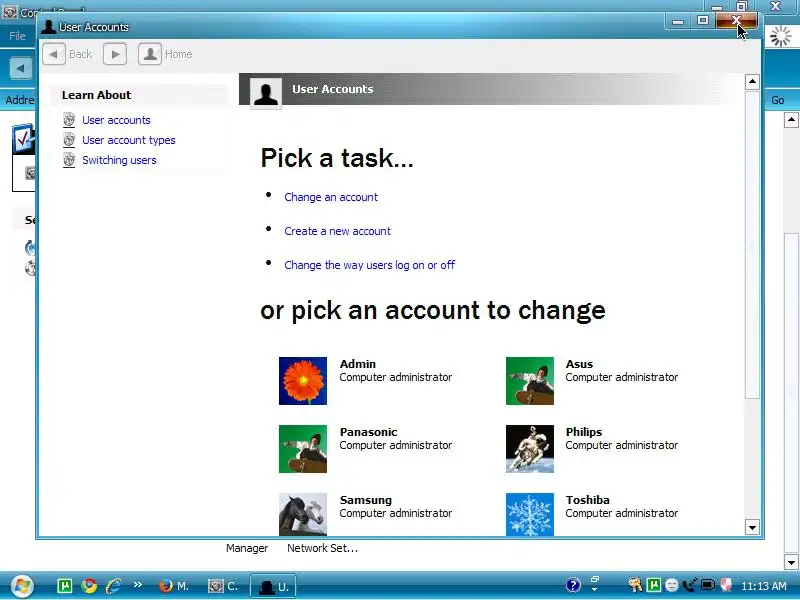
Task: Click the Admin account name
Action: coord(358,364)
